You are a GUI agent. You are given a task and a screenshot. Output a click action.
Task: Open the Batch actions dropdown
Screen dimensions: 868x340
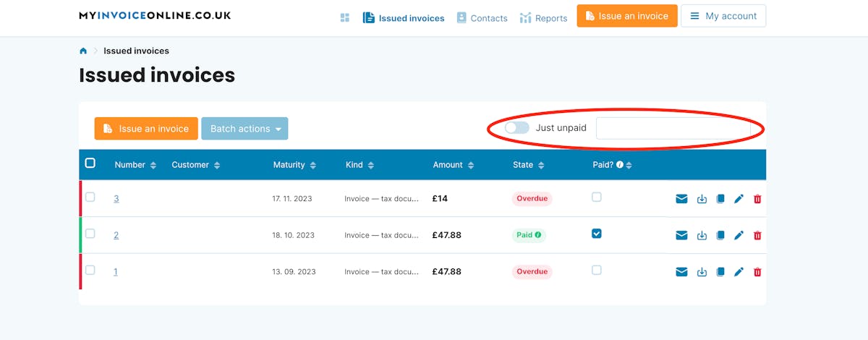pyautogui.click(x=244, y=129)
